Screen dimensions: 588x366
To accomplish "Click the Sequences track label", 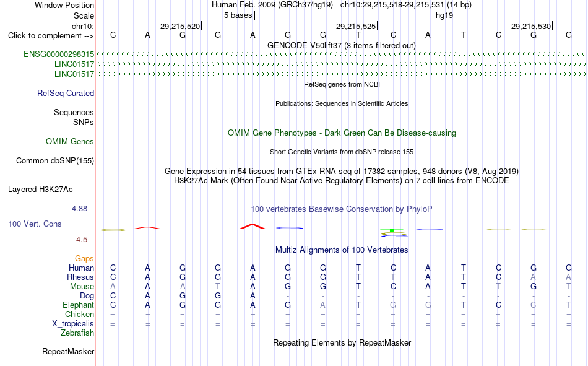I will 74,112.
